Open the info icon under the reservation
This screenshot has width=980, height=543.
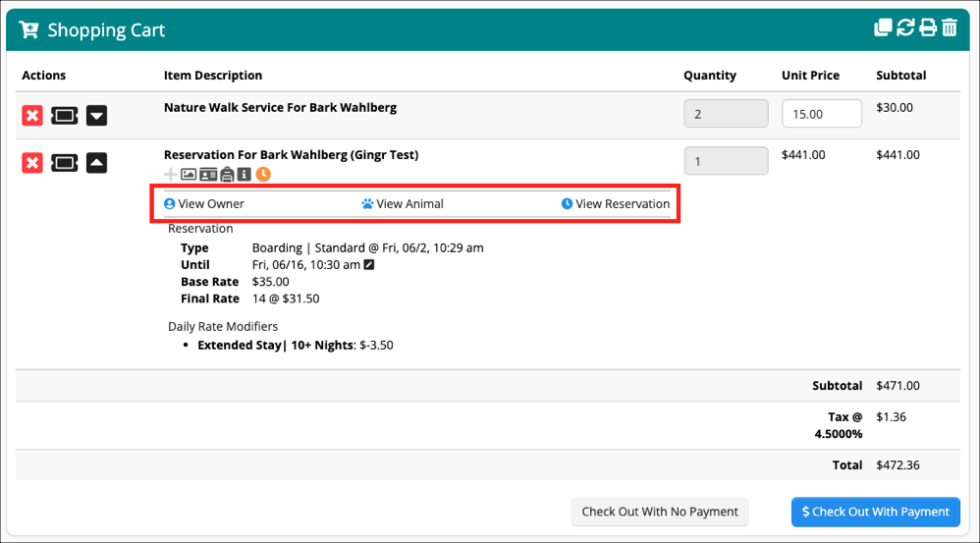245,175
